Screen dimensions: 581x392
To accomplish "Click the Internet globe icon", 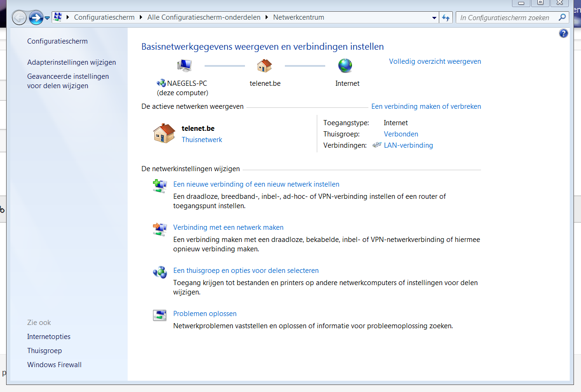I will click(x=345, y=66).
